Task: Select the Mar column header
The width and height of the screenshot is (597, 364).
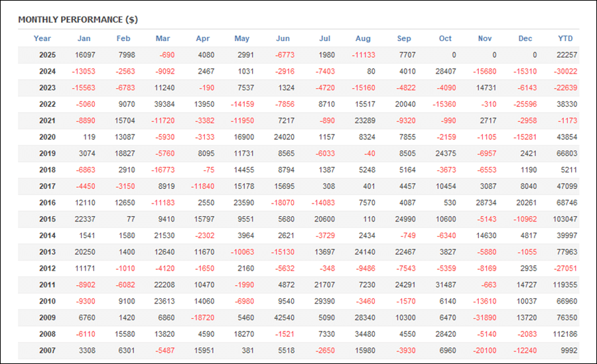Action: [x=163, y=38]
